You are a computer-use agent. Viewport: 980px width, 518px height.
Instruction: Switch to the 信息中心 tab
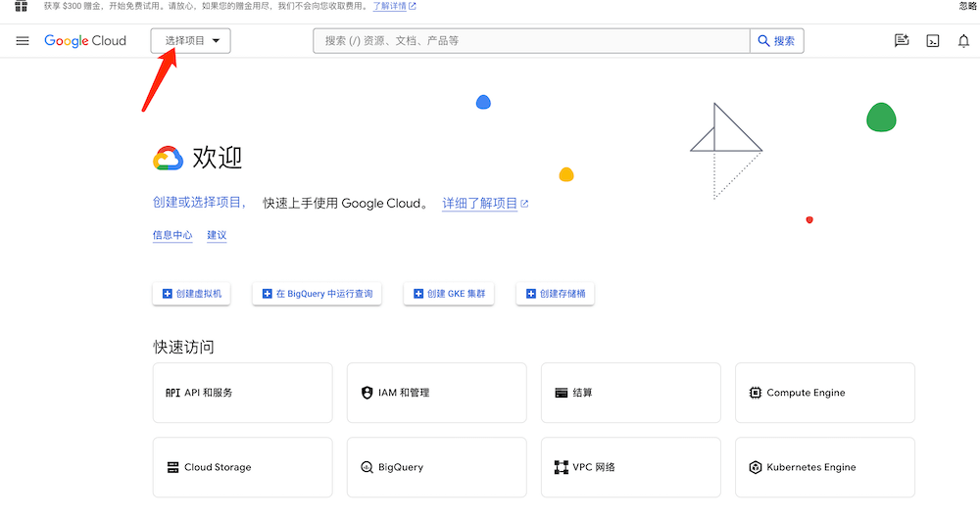pos(172,235)
